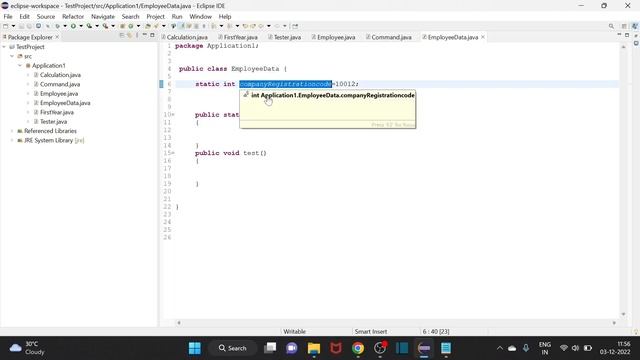The width and height of the screenshot is (640, 360).
Task: Expand the Referenced Libraries node
Action: pos(12,131)
